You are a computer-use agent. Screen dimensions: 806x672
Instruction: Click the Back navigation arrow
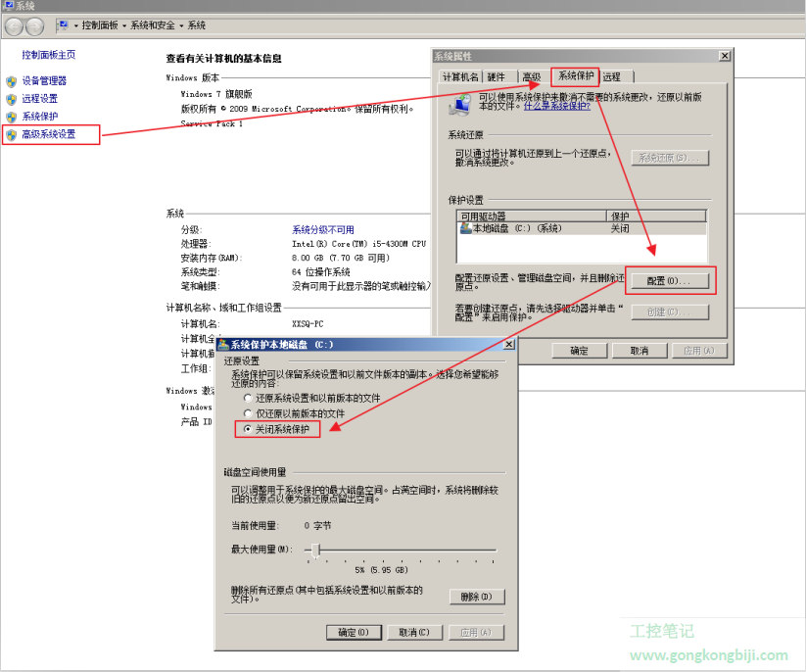pos(14,26)
